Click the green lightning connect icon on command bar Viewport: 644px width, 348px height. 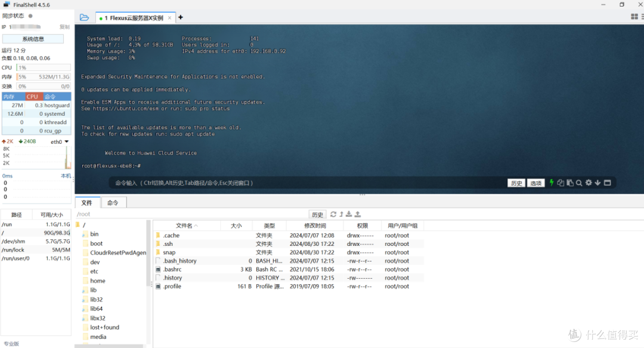pos(552,182)
